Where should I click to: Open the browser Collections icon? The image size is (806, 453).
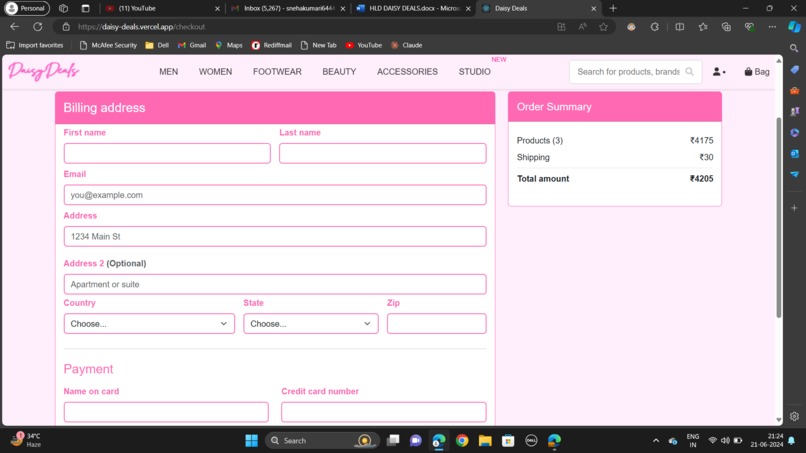pyautogui.click(x=726, y=27)
